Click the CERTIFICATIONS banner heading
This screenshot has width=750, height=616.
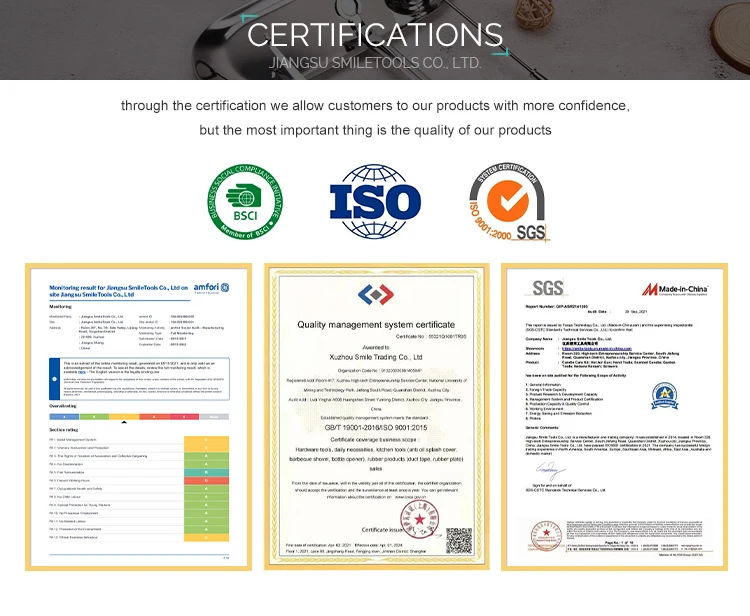click(x=375, y=34)
